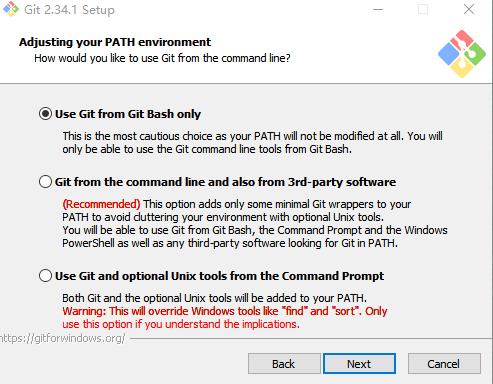Click the Git logo in the title bar

pyautogui.click(x=11, y=9)
